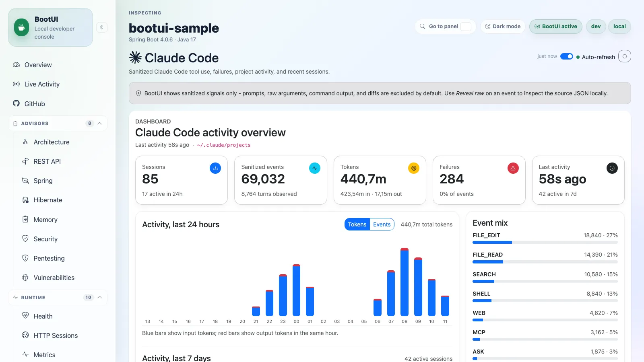This screenshot has width=644, height=362.
Task: Select the Tokens chart tab
Action: (357, 224)
